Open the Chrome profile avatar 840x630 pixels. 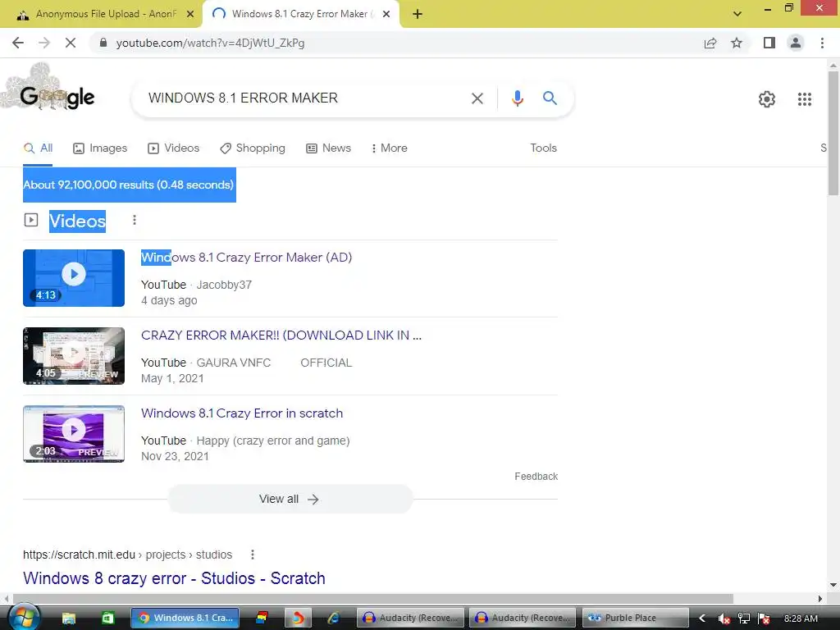coord(796,43)
